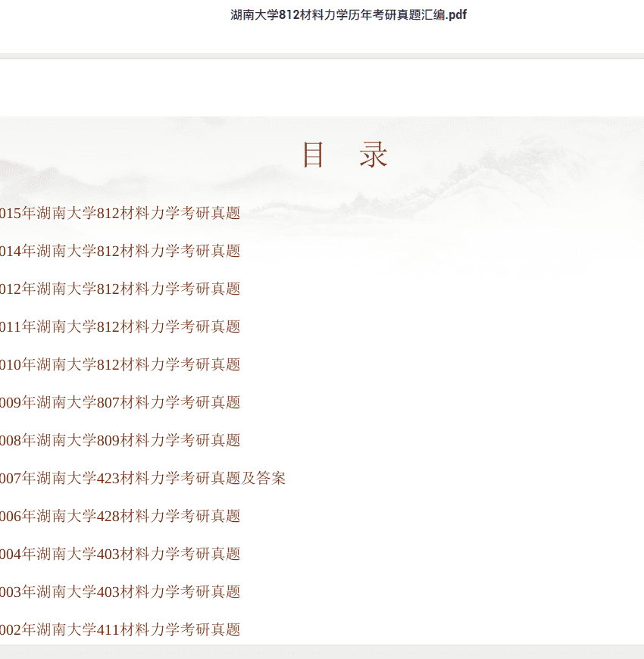The image size is (644, 659).
Task: Select the 009年湖南大学807材料力学考研真题 row
Action: click(x=120, y=403)
